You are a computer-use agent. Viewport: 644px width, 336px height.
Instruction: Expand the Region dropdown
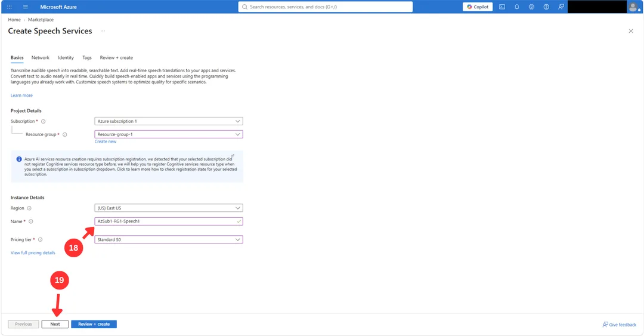click(168, 208)
